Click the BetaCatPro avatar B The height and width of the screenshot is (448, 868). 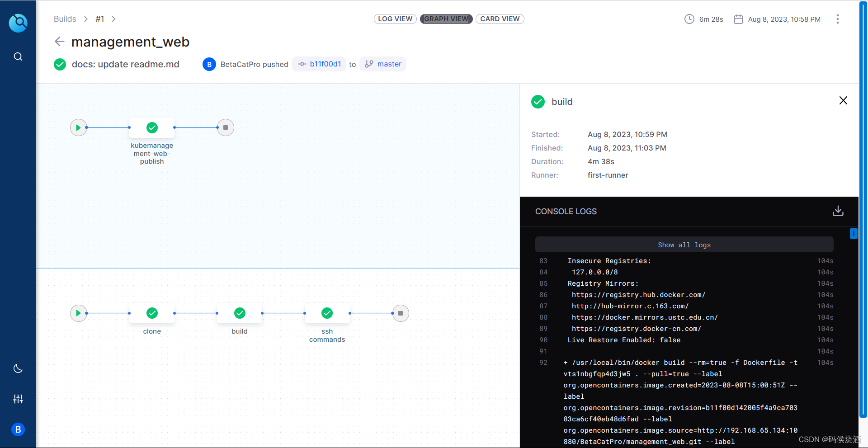[209, 64]
